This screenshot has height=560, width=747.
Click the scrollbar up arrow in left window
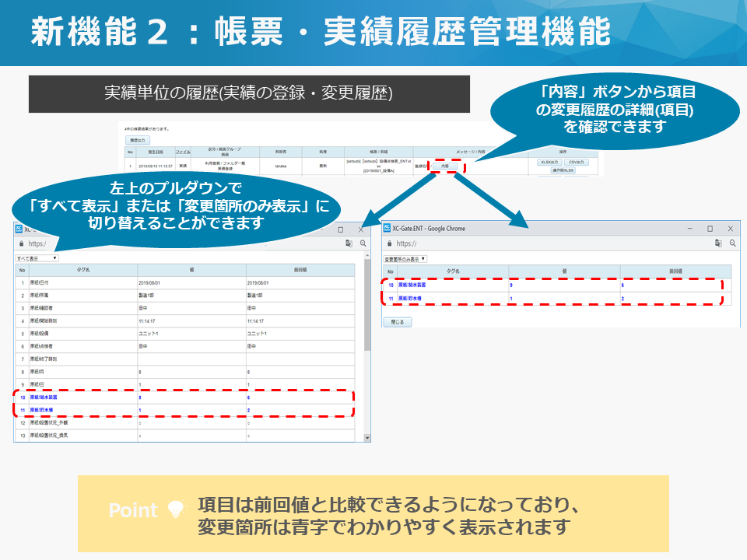[x=367, y=256]
